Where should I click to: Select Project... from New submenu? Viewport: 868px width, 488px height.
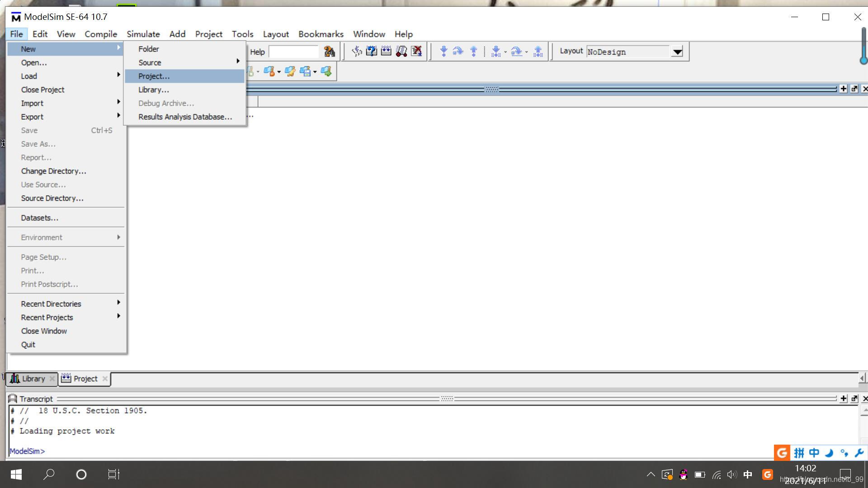(x=153, y=75)
